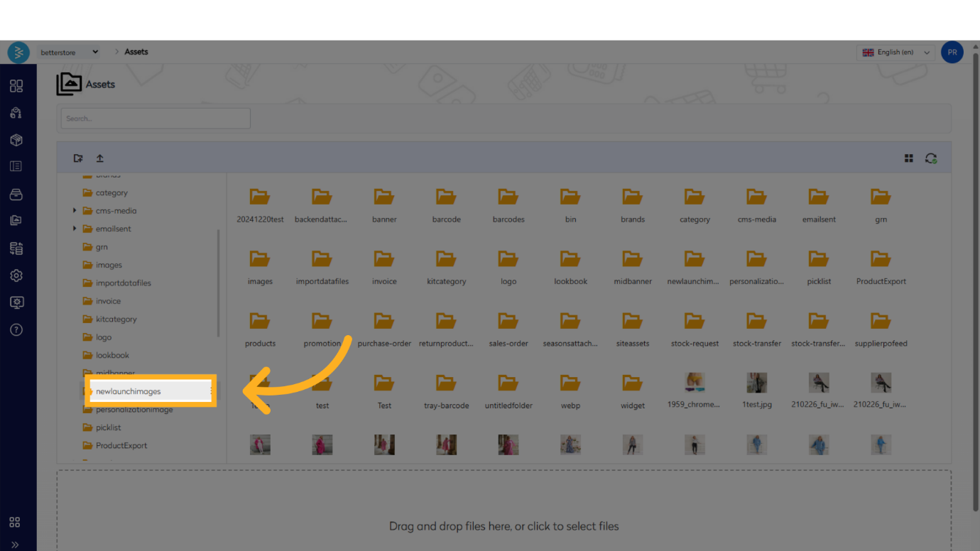Screen dimensions: 980x551
Task: Open the settings gear in left sidebar
Action: (x=16, y=275)
